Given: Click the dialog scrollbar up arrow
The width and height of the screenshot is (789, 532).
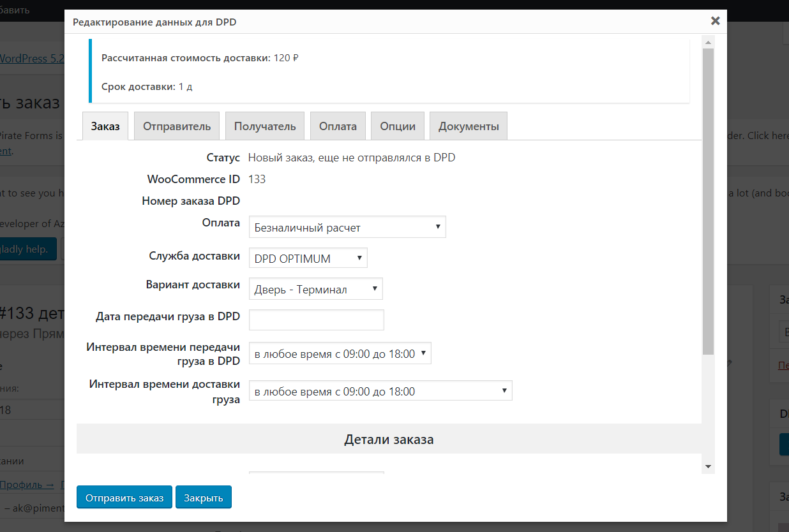Looking at the screenshot, I should point(708,41).
